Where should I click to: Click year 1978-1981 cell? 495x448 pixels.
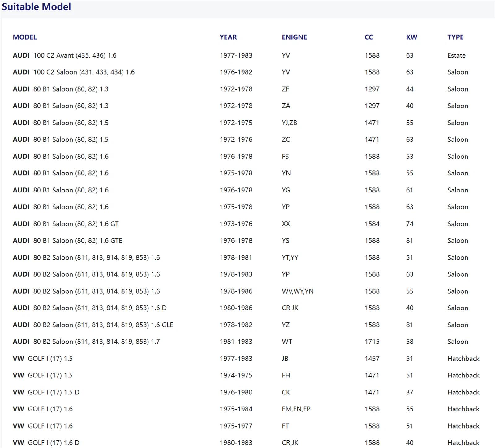pos(236,257)
